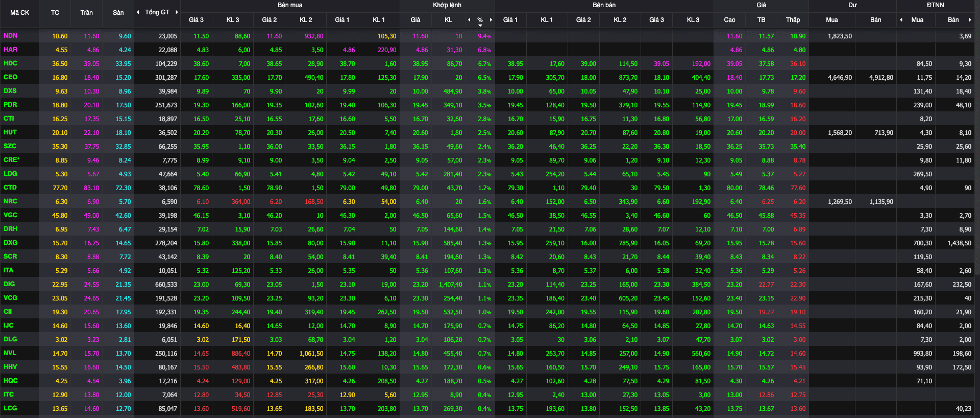Click the Khớp lệnh KL column header
This screenshot has width=980, height=418.
click(x=448, y=20)
